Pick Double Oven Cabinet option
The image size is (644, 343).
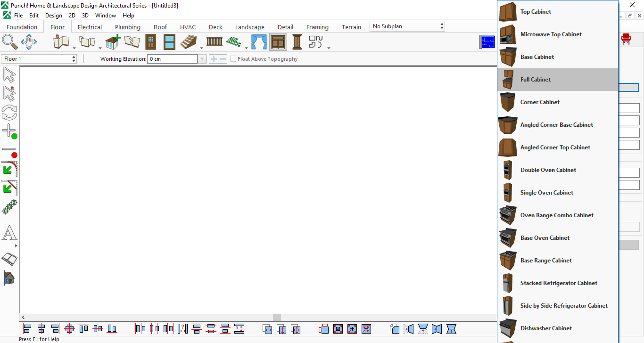(x=558, y=170)
